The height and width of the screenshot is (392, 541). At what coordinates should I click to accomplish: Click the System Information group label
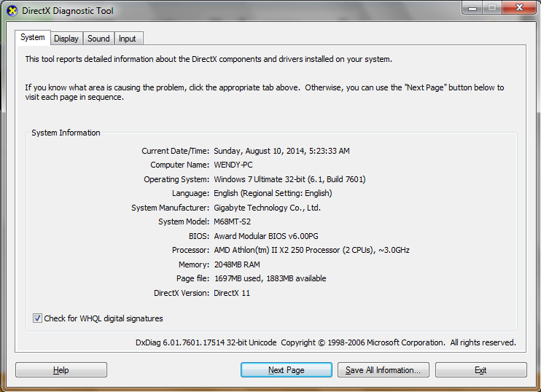pyautogui.click(x=66, y=133)
